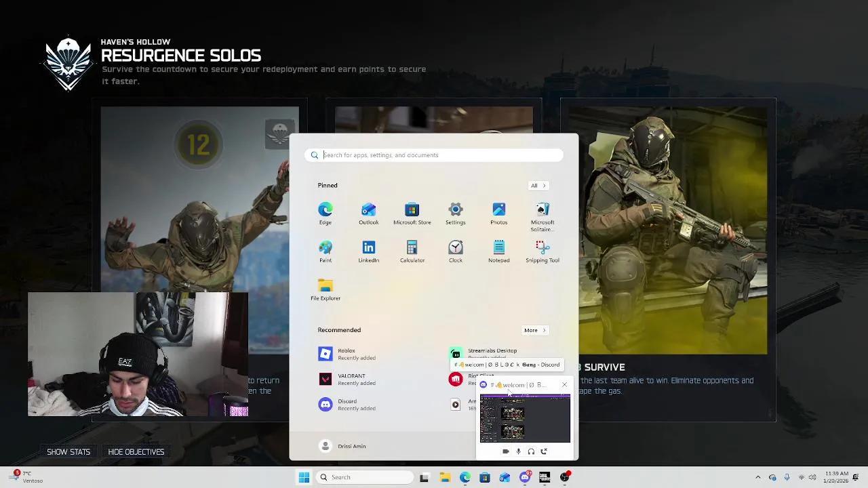Click the Windows Start button
The image size is (868, 488).
[x=304, y=477]
